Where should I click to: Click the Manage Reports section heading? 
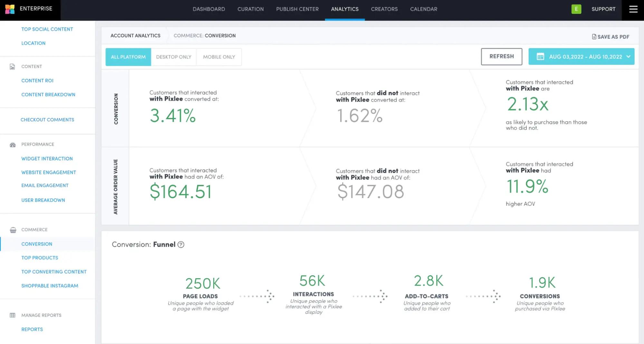point(41,315)
